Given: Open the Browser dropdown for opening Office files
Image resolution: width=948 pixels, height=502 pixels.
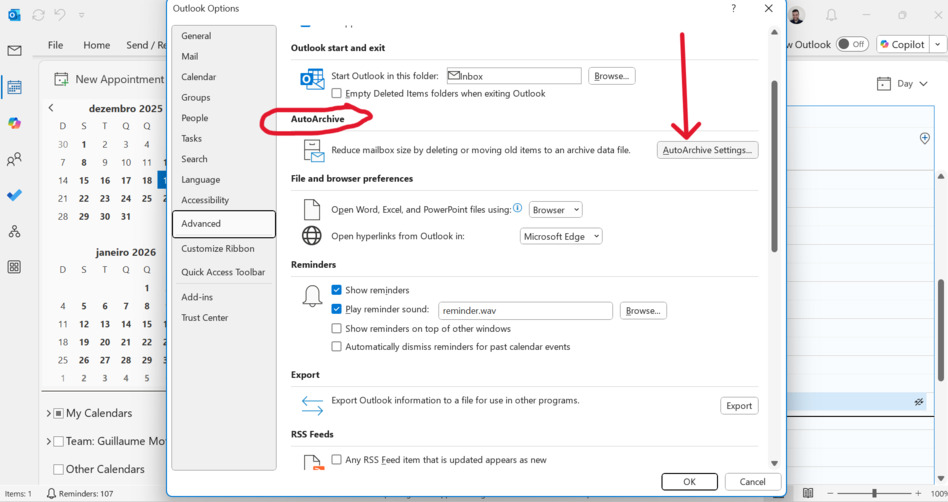Looking at the screenshot, I should click(556, 210).
